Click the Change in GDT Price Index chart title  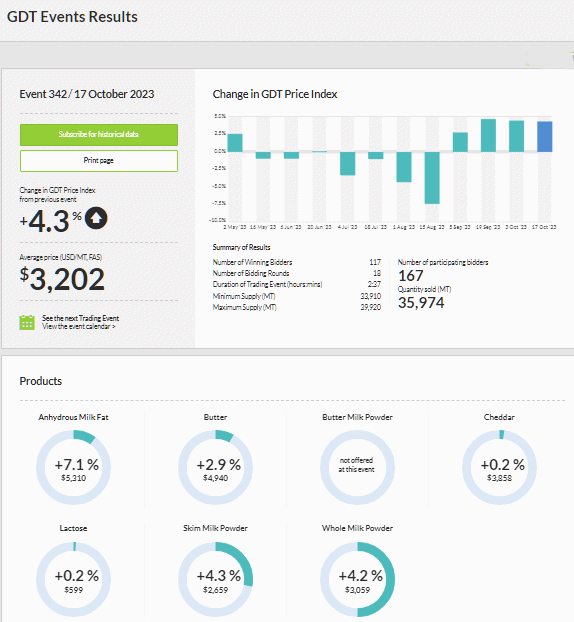(275, 94)
